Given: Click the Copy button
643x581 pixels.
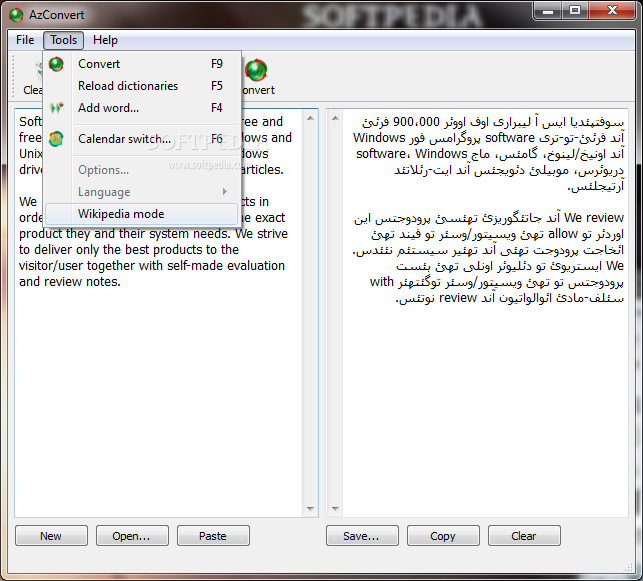Looking at the screenshot, I should tap(443, 536).
